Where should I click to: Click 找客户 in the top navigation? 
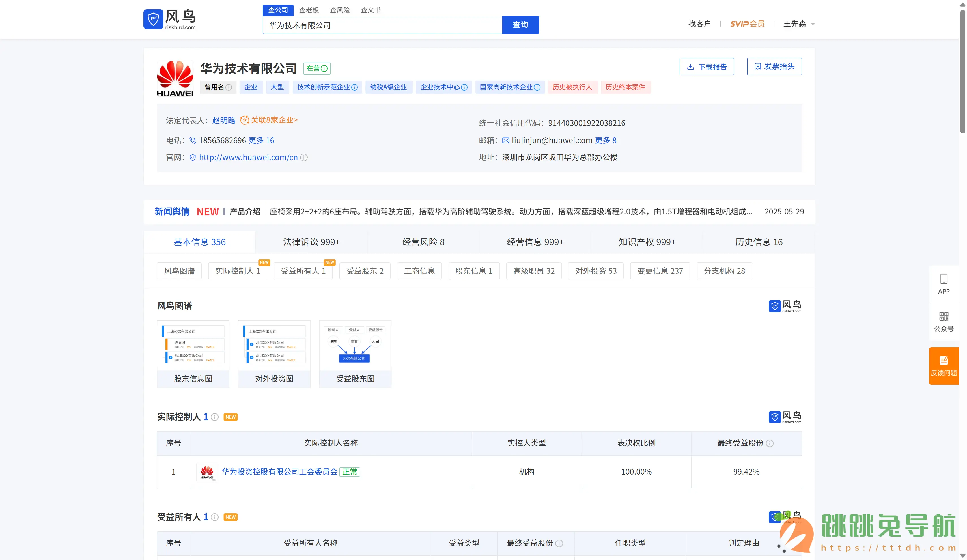click(x=699, y=24)
